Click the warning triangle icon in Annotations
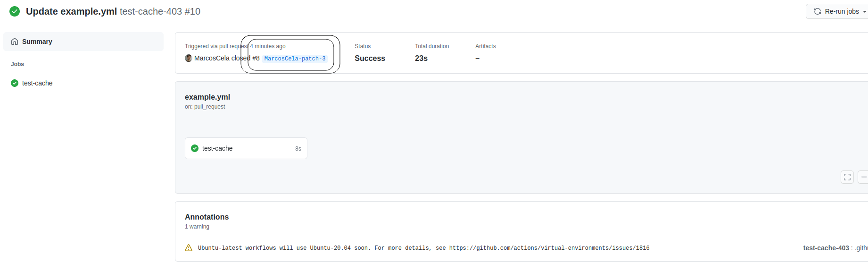The height and width of the screenshot is (280, 868). [189, 248]
